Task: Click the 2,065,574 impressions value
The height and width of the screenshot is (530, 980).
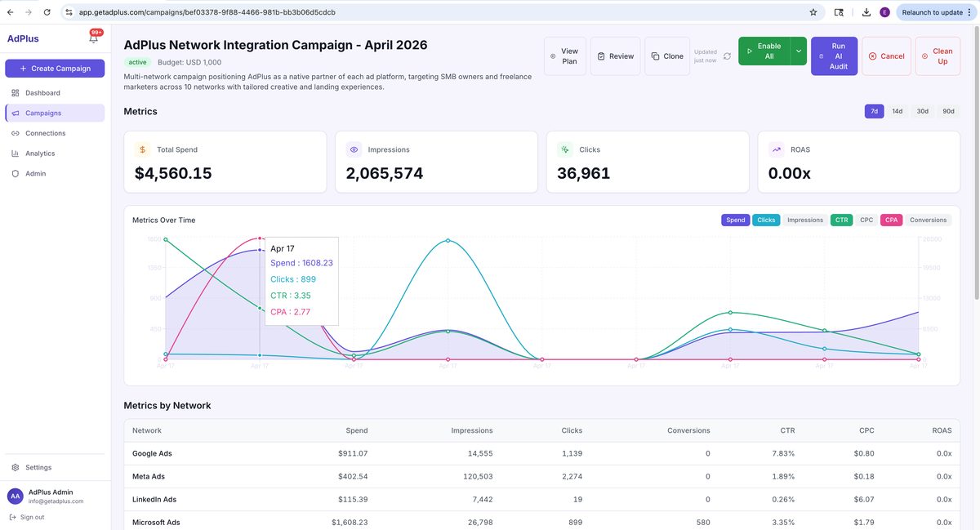Action: click(385, 173)
